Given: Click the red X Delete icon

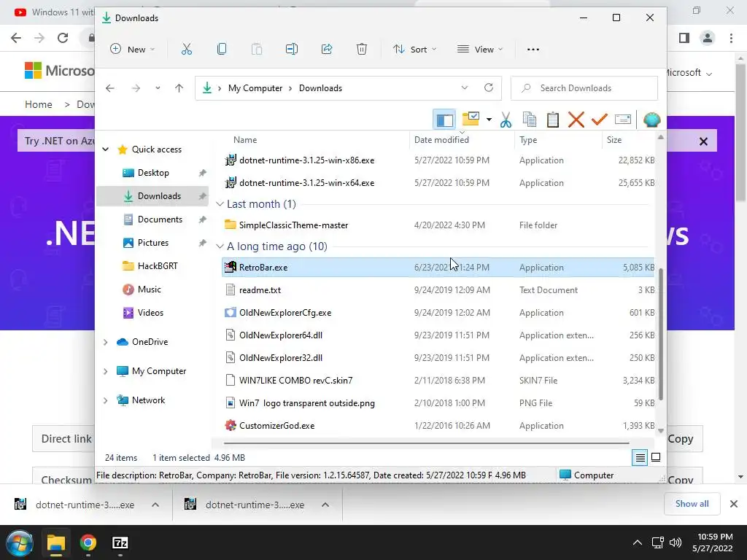Looking at the screenshot, I should coord(576,120).
